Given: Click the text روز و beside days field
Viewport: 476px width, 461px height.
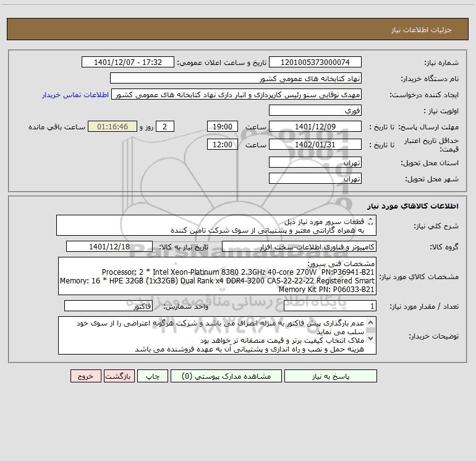Looking at the screenshot, I should coord(147,127).
